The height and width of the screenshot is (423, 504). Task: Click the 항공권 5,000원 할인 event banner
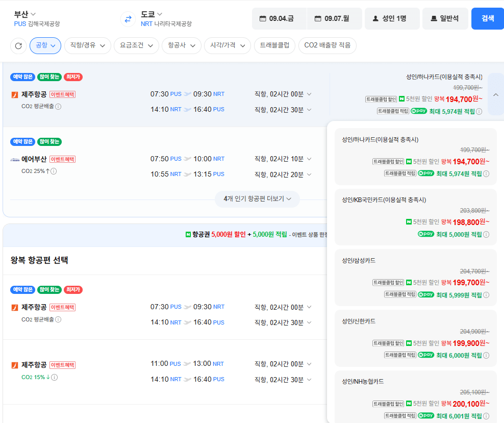click(x=165, y=235)
